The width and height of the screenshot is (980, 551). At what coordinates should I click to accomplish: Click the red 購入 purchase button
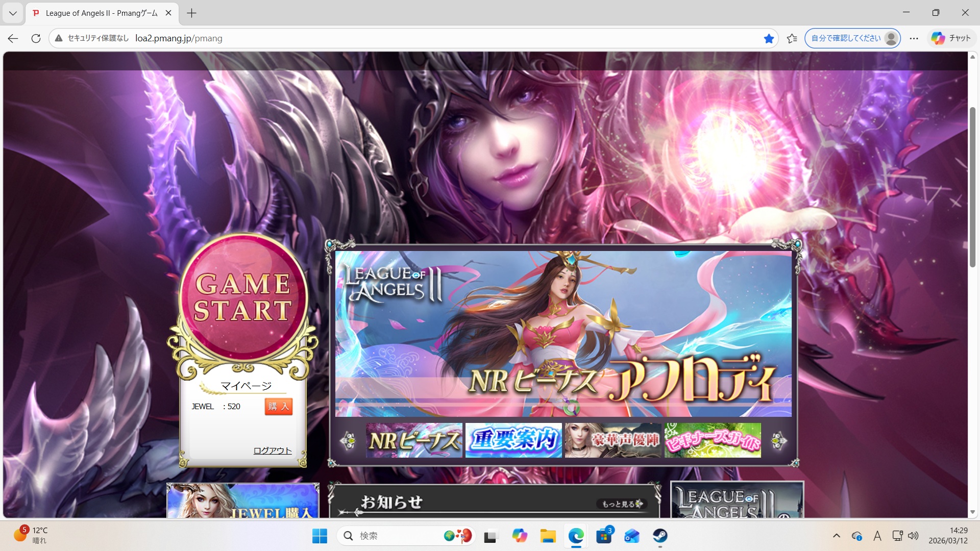pyautogui.click(x=278, y=406)
